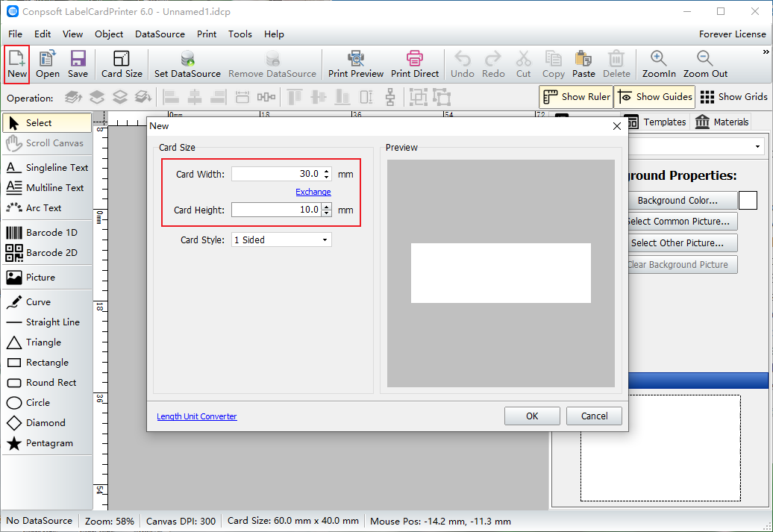The width and height of the screenshot is (773, 532).
Task: Click the Forever License text
Action: click(732, 34)
